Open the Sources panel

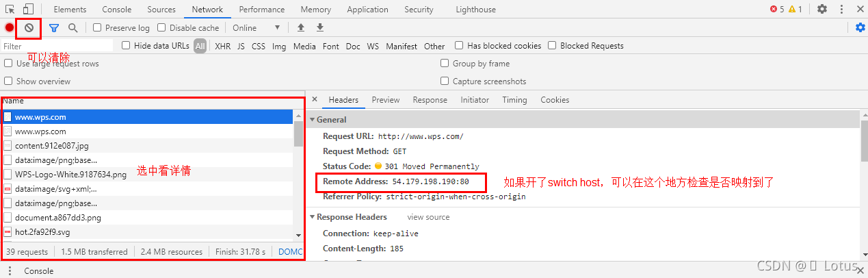coord(161,10)
